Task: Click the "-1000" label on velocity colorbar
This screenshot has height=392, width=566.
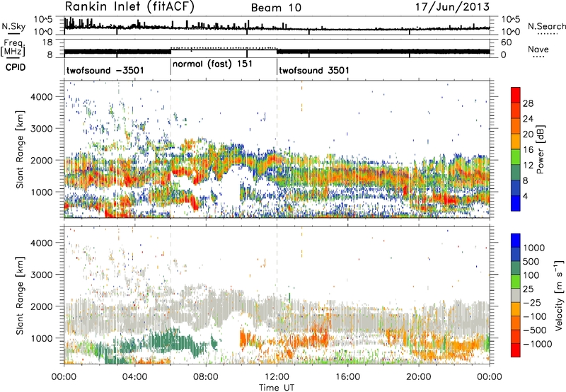Action: (537, 344)
